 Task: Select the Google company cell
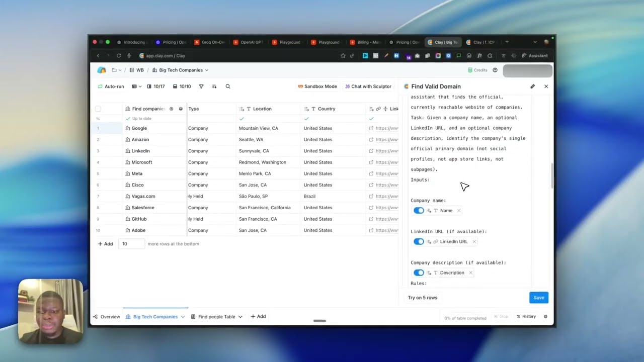154,128
